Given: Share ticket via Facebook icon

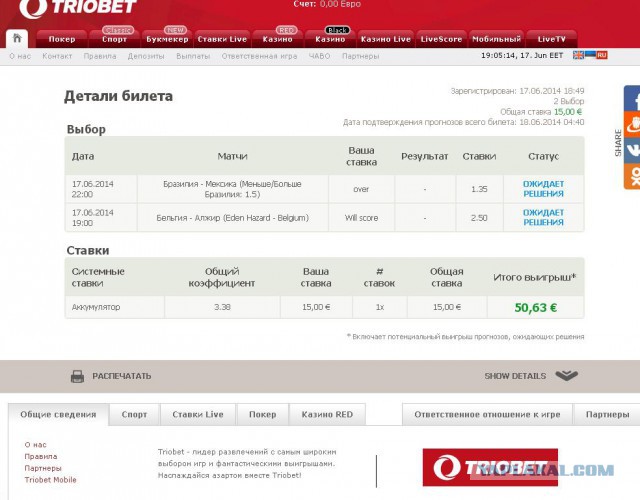Looking at the screenshot, I should tap(631, 99).
